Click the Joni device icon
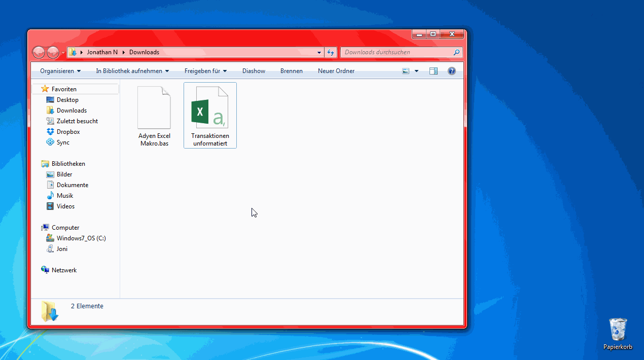 pos(50,249)
